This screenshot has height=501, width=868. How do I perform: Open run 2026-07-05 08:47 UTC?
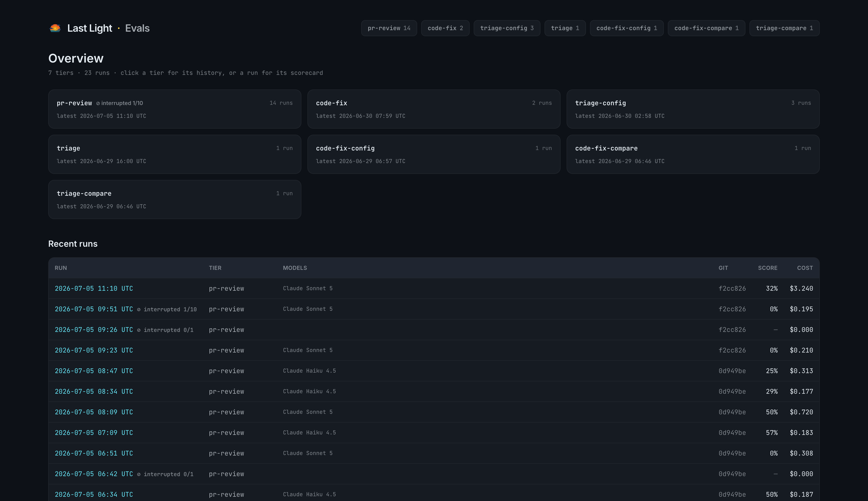point(94,371)
